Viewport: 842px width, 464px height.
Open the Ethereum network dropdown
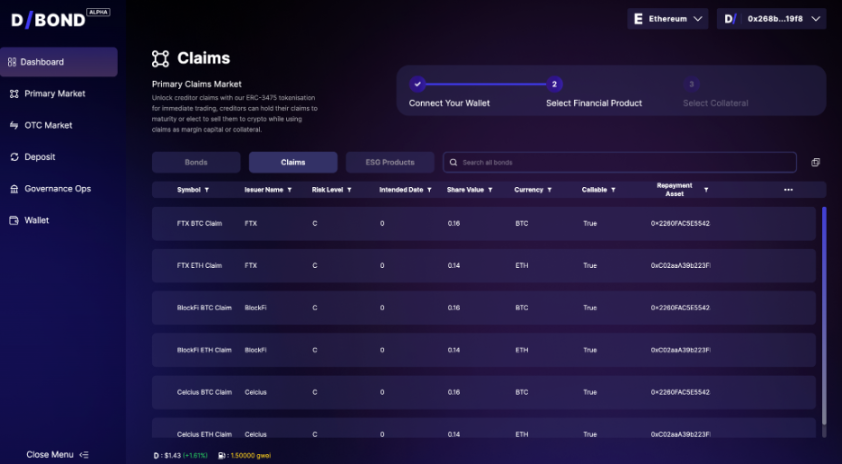click(x=667, y=18)
